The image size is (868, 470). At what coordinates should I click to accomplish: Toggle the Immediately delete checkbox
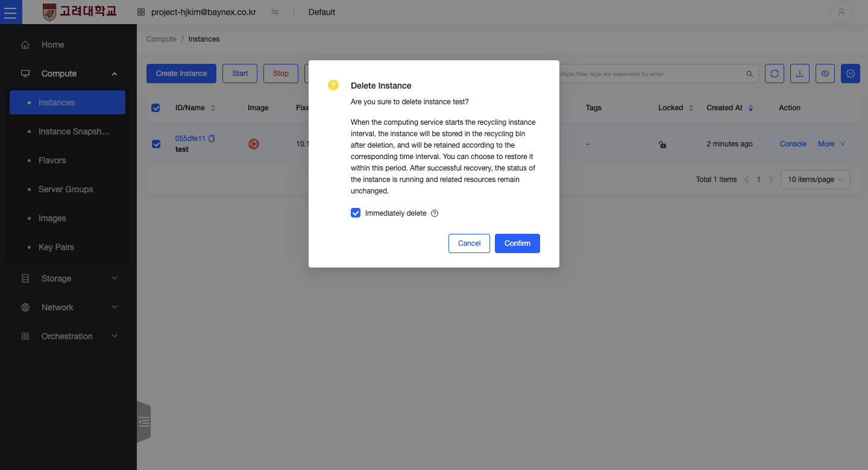356,213
